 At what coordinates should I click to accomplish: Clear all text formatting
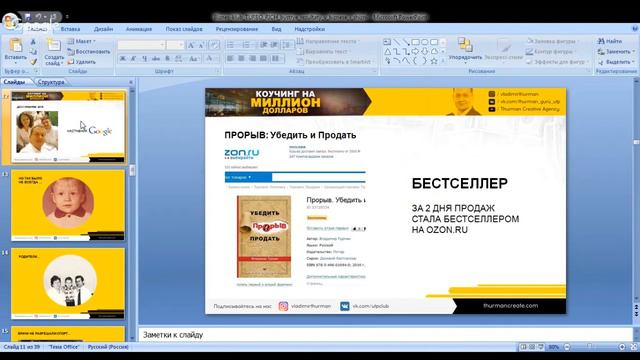click(x=214, y=45)
